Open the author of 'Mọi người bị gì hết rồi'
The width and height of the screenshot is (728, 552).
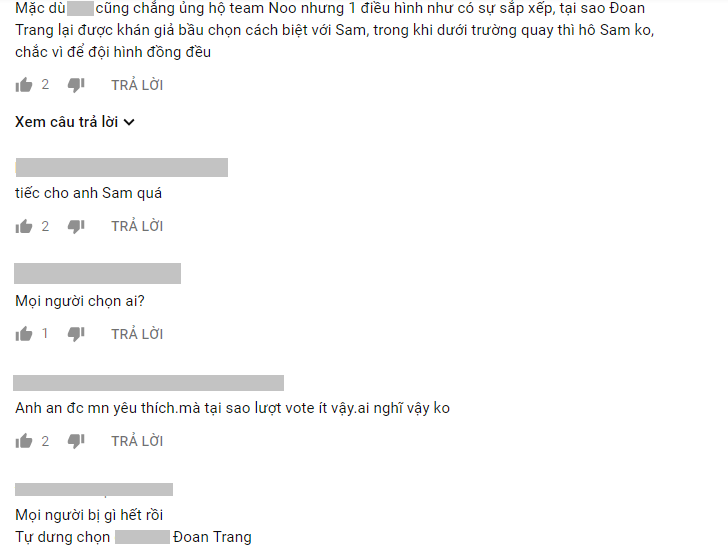pos(94,489)
